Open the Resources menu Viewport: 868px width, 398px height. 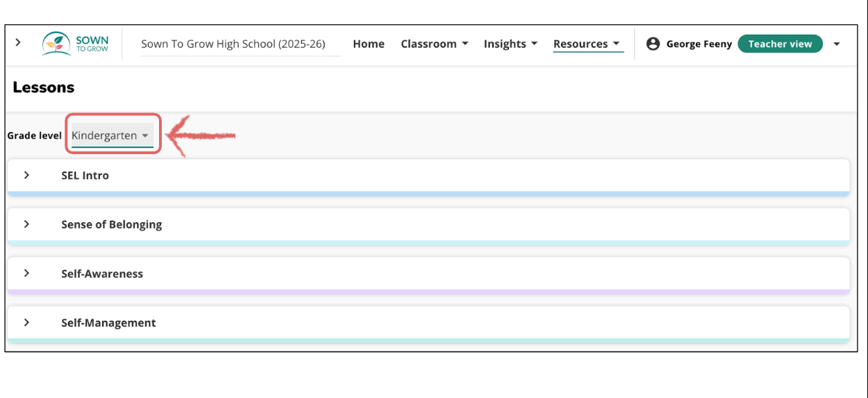tap(587, 44)
